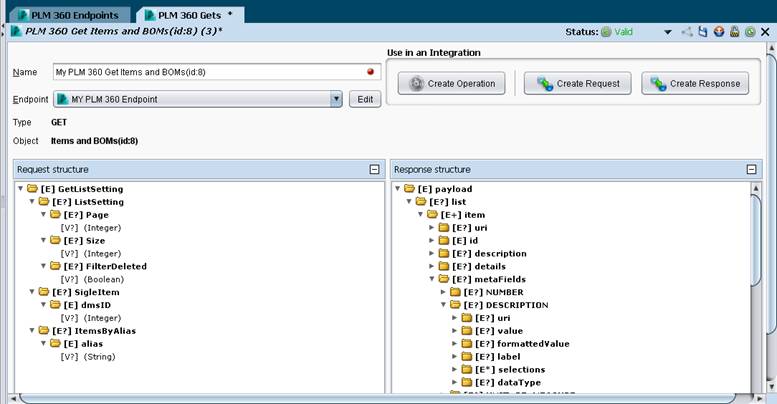Click the deploy globe icon in header
777x404 pixels.
pyautogui.click(x=719, y=32)
